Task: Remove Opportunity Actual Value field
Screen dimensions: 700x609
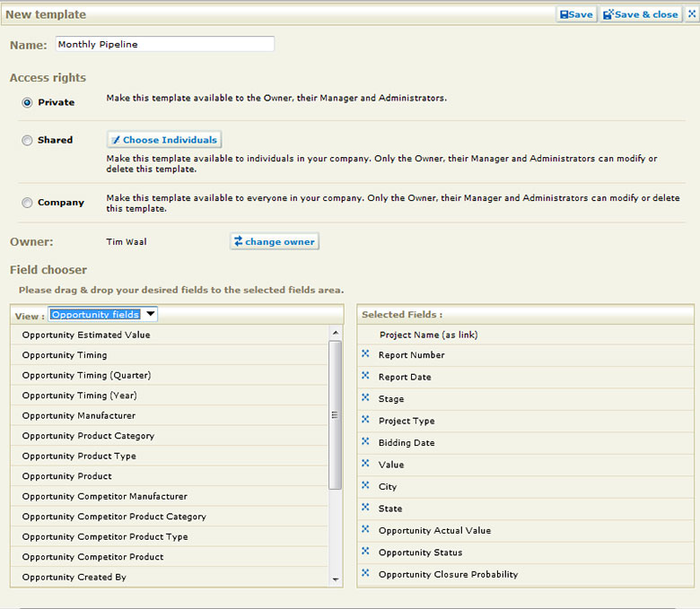Action: [x=365, y=528]
